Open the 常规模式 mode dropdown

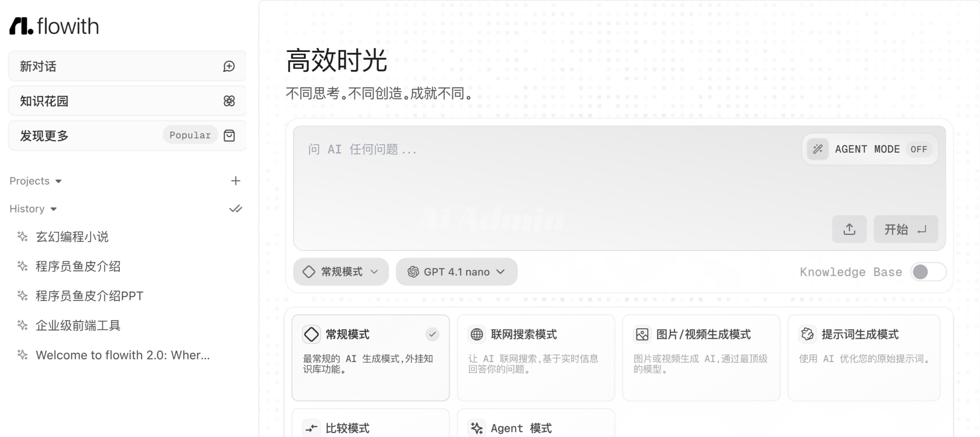pyautogui.click(x=341, y=272)
